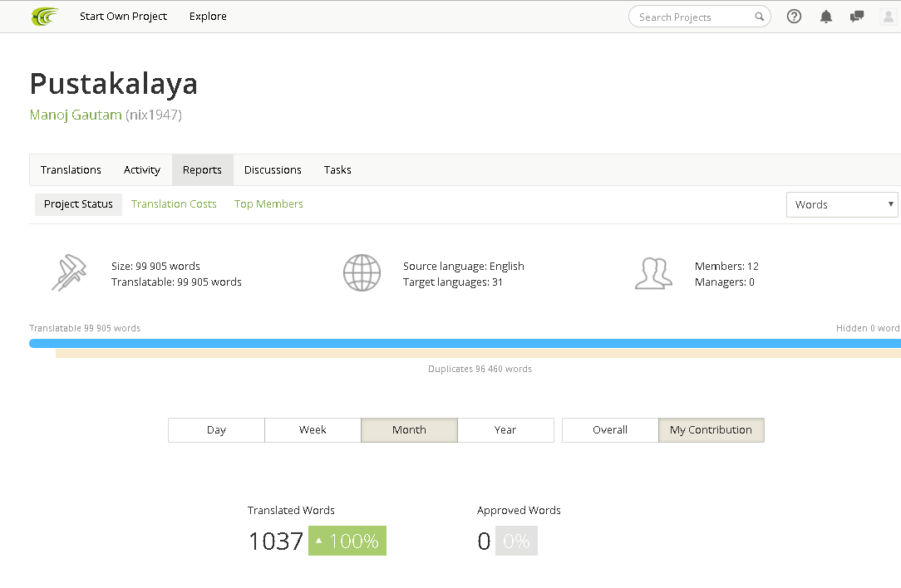Click the Crowdin logo icon

pyautogui.click(x=45, y=16)
